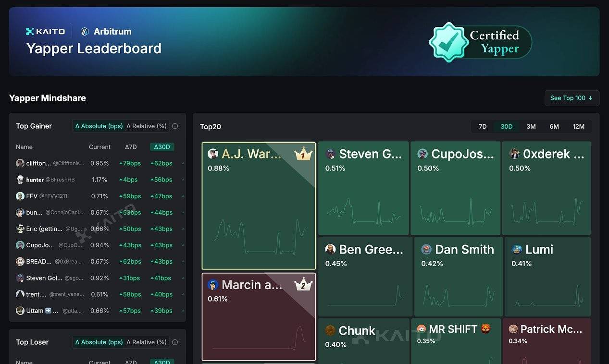Open the See Top 100 button
The height and width of the screenshot is (364, 609).
click(572, 98)
